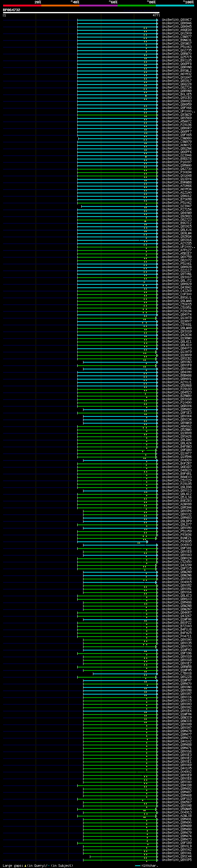
Task: Select the UniRef100_O82724 label
Action: coord(176,88)
